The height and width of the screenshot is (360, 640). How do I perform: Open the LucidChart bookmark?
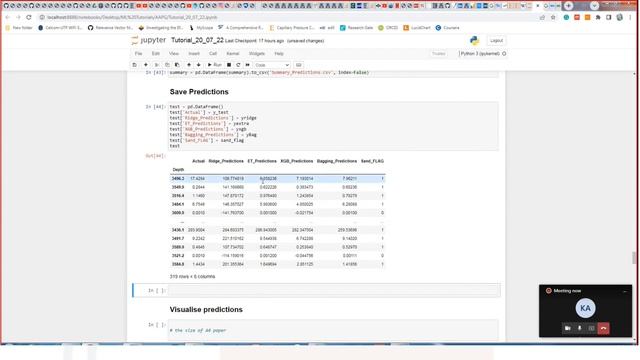(417, 28)
